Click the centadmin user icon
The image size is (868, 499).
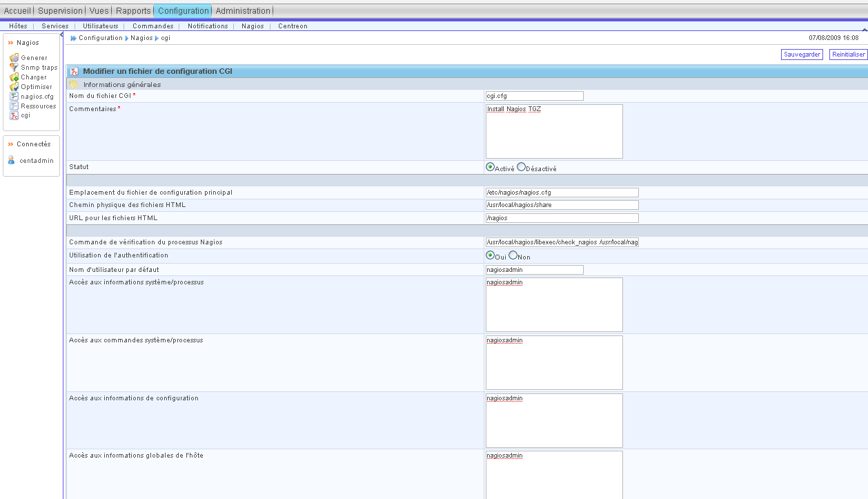point(11,160)
